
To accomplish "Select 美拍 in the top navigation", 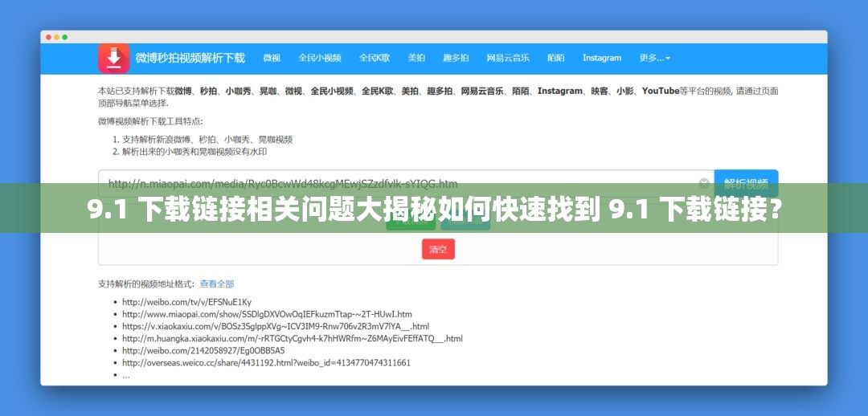I will [x=416, y=58].
